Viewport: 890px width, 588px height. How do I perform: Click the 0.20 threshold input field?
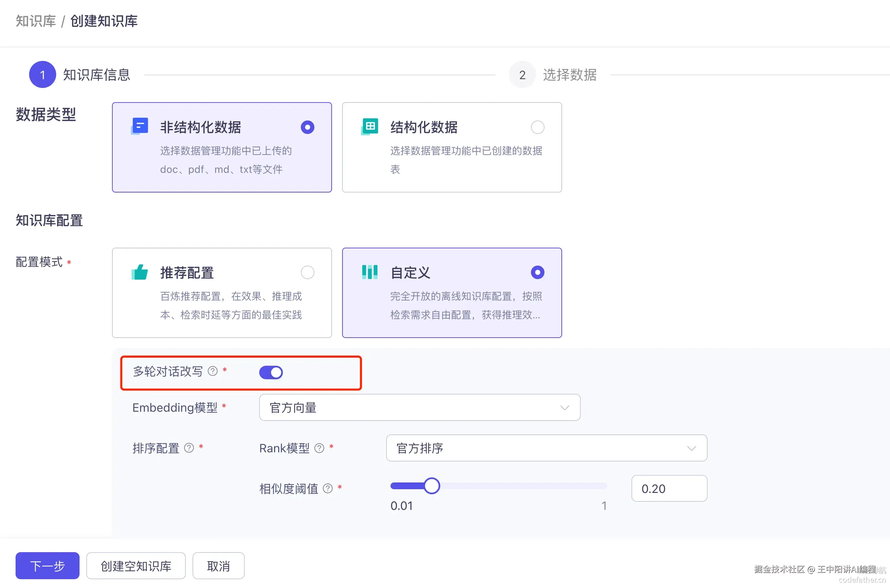tap(669, 488)
